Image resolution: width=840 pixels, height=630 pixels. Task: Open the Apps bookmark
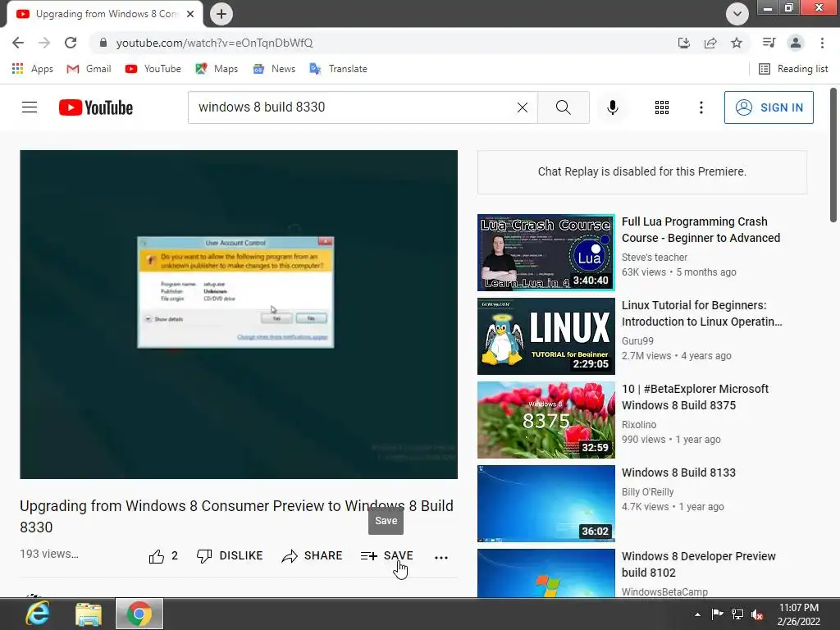32,69
